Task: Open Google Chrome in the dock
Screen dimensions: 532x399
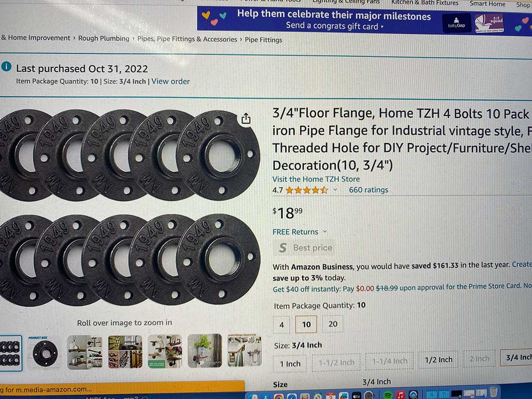Action: (x=279, y=396)
